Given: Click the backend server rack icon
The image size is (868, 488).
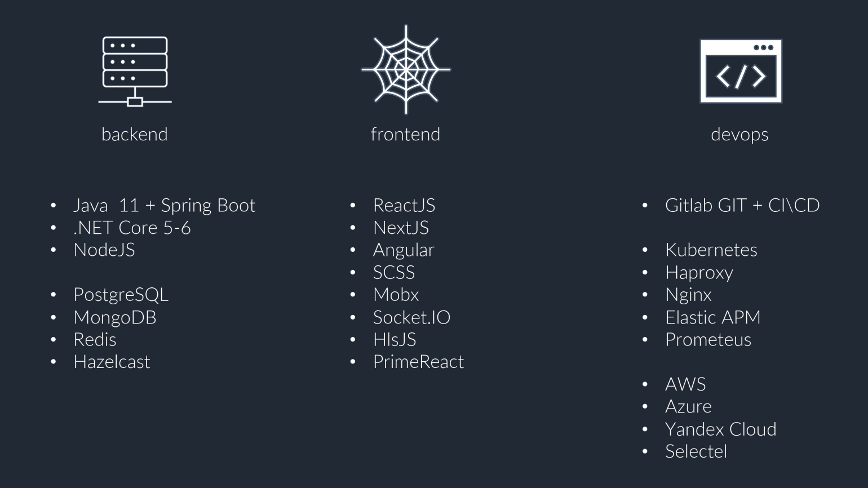Looking at the screenshot, I should point(135,71).
